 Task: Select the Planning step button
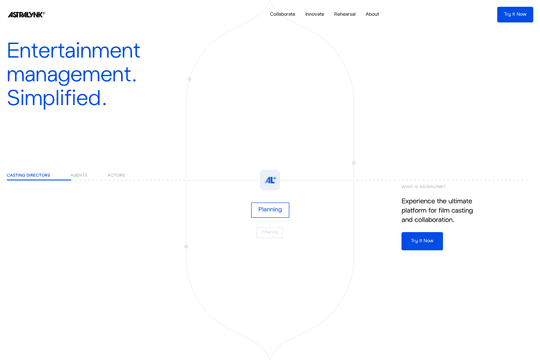click(270, 210)
